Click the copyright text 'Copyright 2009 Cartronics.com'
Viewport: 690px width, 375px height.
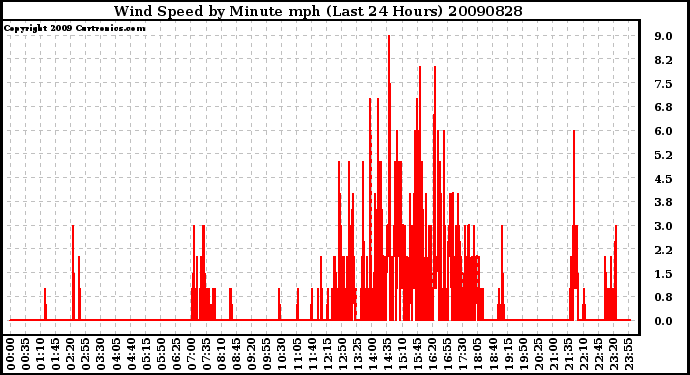(x=74, y=28)
